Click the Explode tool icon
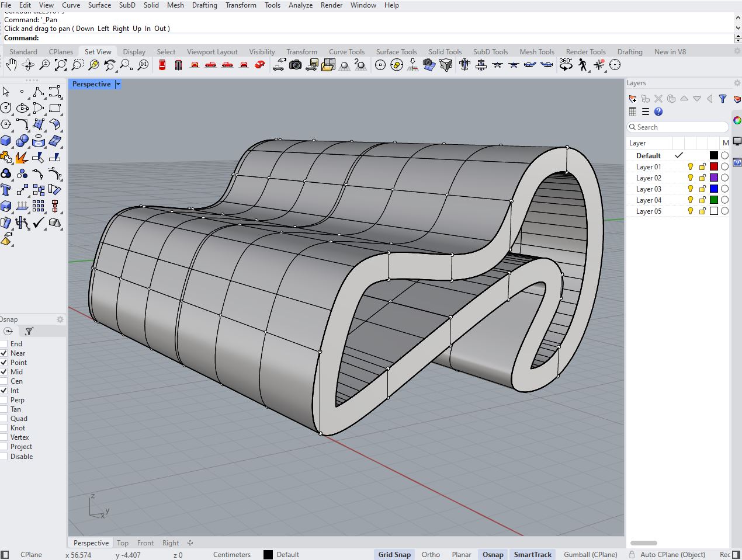 (22, 158)
